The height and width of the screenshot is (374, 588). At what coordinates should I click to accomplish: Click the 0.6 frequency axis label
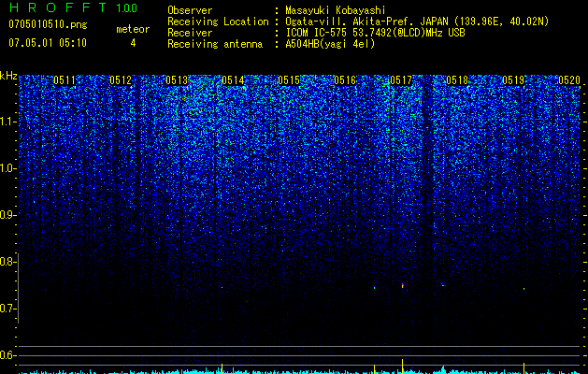(x=7, y=355)
